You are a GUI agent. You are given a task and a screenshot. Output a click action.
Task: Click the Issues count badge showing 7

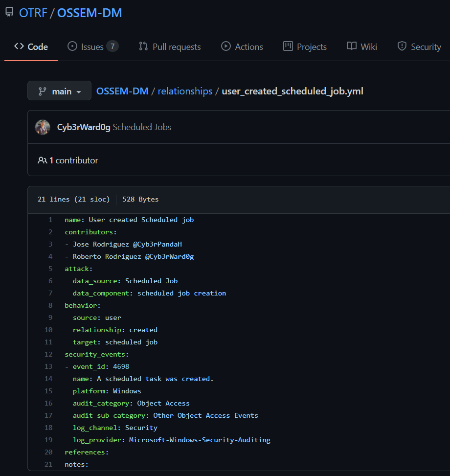pos(112,46)
